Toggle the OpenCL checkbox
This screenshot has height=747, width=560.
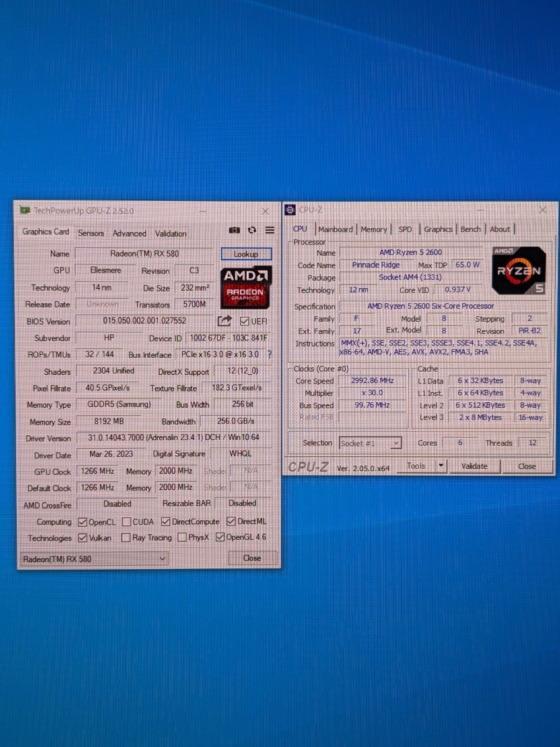coord(83,522)
